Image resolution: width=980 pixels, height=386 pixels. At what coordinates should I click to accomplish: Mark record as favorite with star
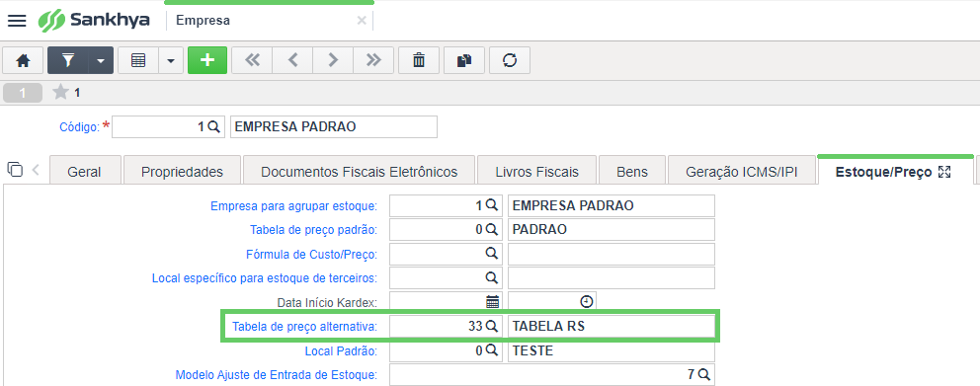tap(60, 93)
